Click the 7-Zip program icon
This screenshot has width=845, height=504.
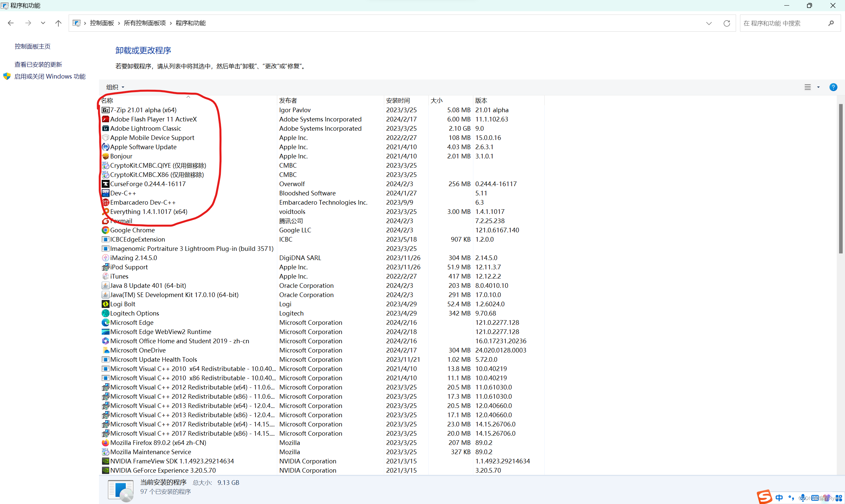pyautogui.click(x=106, y=110)
